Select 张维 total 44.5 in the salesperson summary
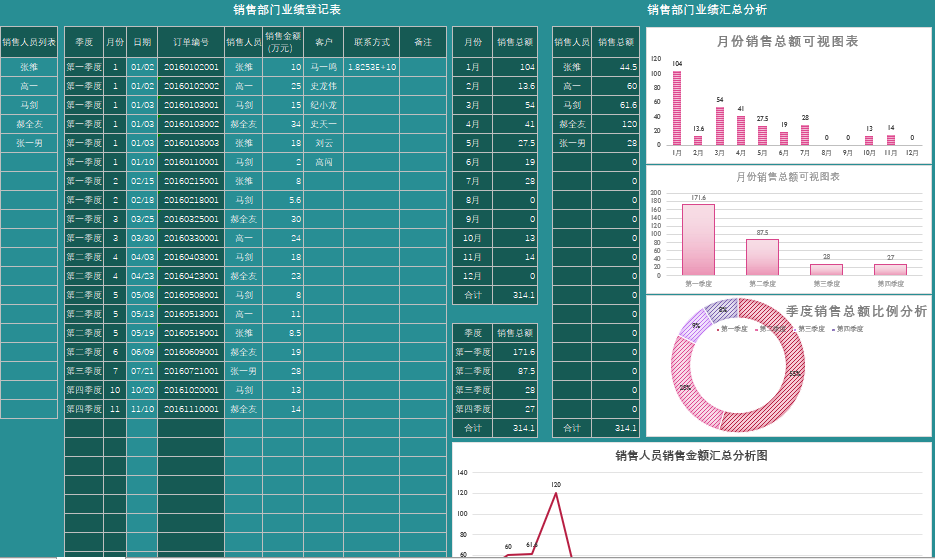Viewport: 935px width, 559px height. pyautogui.click(x=615, y=67)
